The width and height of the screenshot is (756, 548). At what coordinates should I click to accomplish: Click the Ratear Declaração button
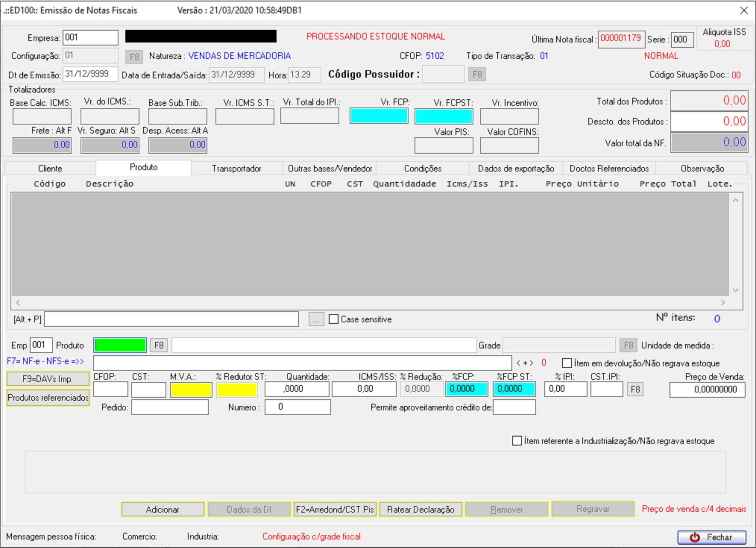pyautogui.click(x=420, y=509)
